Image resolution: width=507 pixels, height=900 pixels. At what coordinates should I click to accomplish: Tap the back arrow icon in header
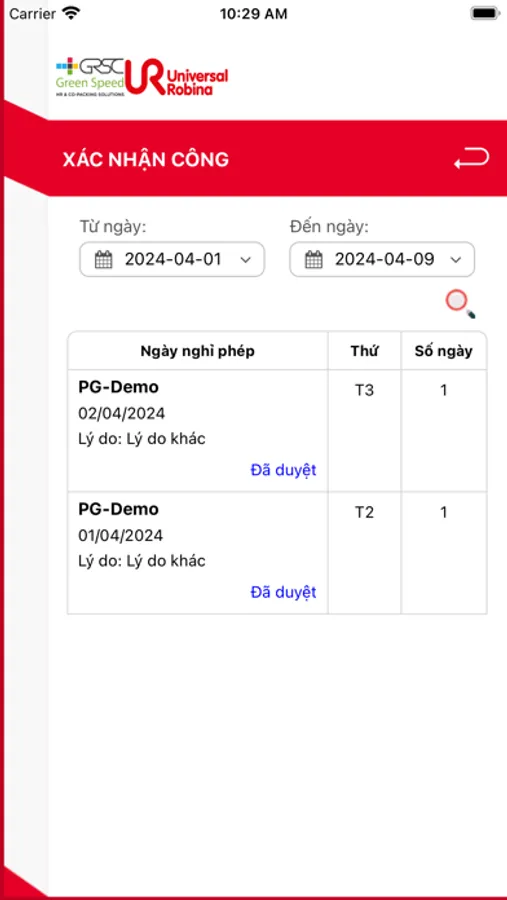click(x=471, y=158)
